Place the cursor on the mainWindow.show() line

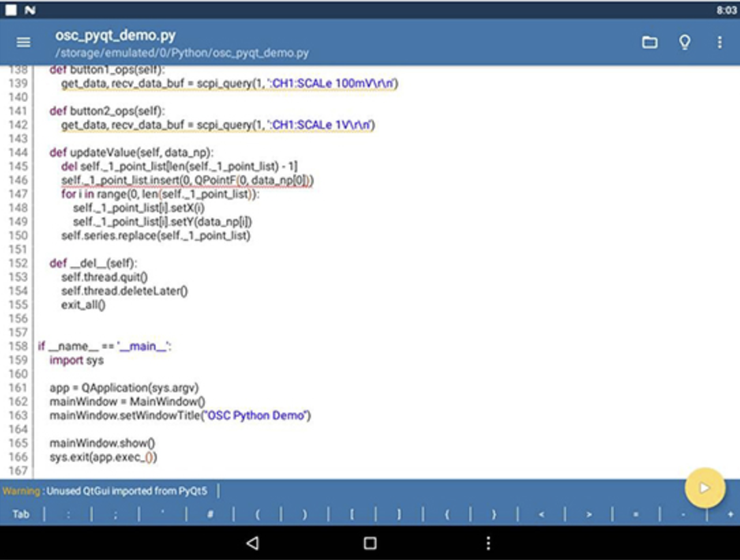click(102, 443)
